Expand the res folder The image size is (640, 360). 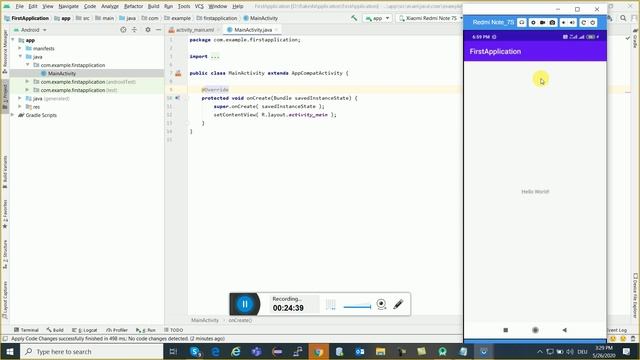[x=20, y=107]
